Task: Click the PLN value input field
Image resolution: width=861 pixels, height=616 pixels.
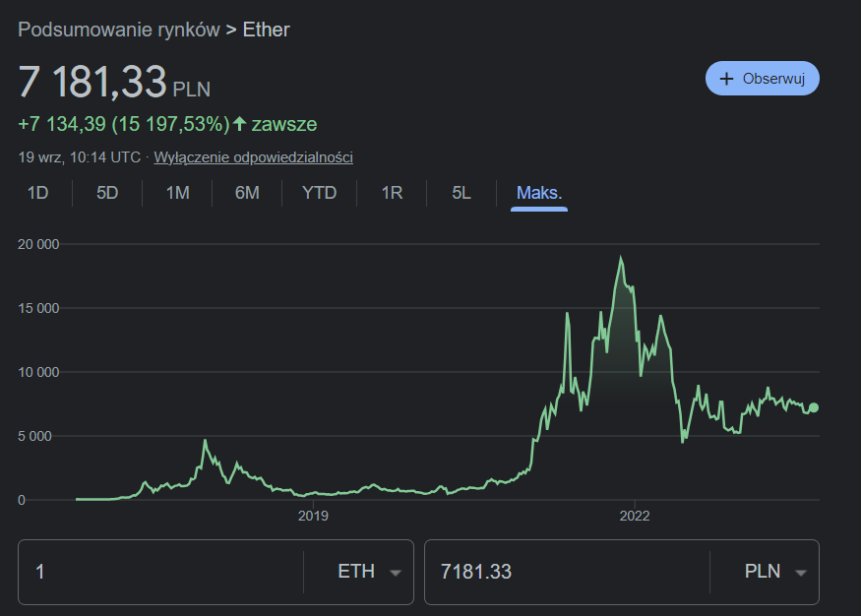Action: click(x=566, y=572)
